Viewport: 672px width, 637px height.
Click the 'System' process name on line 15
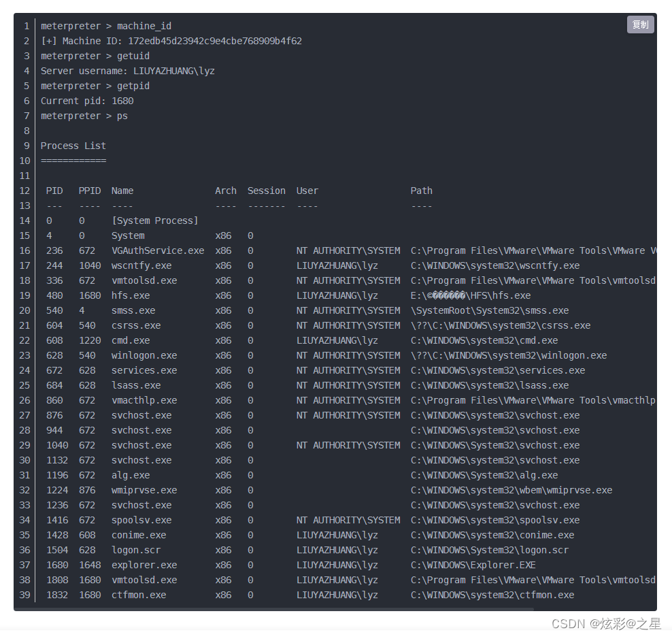128,236
